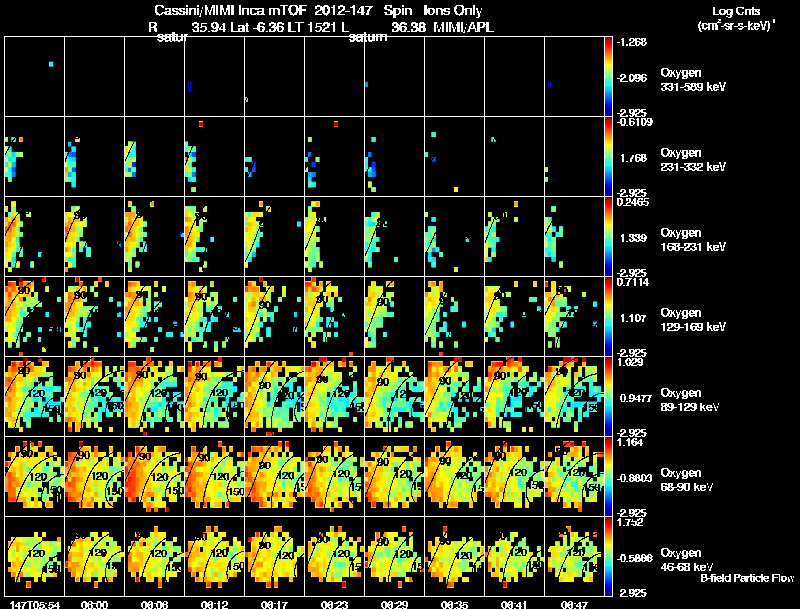Image resolution: width=800 pixels, height=609 pixels.
Task: Select the 68-90 keV panel at 06:06
Action: (155, 476)
